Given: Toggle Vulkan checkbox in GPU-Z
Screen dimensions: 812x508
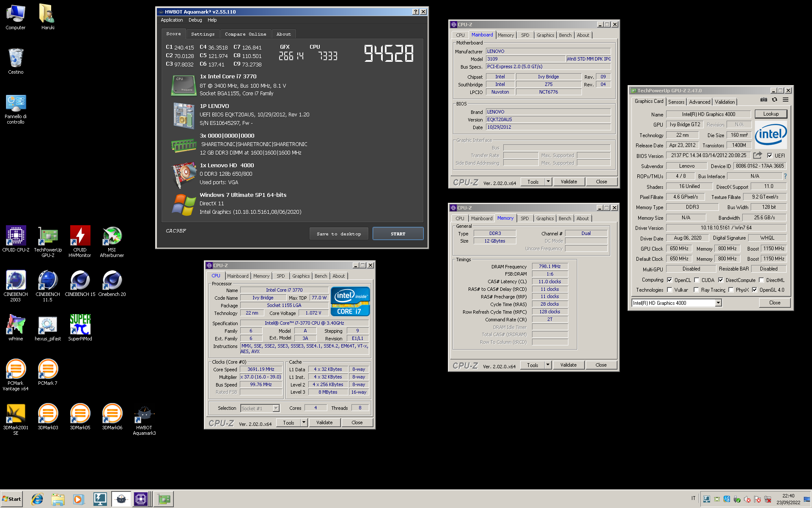Looking at the screenshot, I should tap(669, 290).
